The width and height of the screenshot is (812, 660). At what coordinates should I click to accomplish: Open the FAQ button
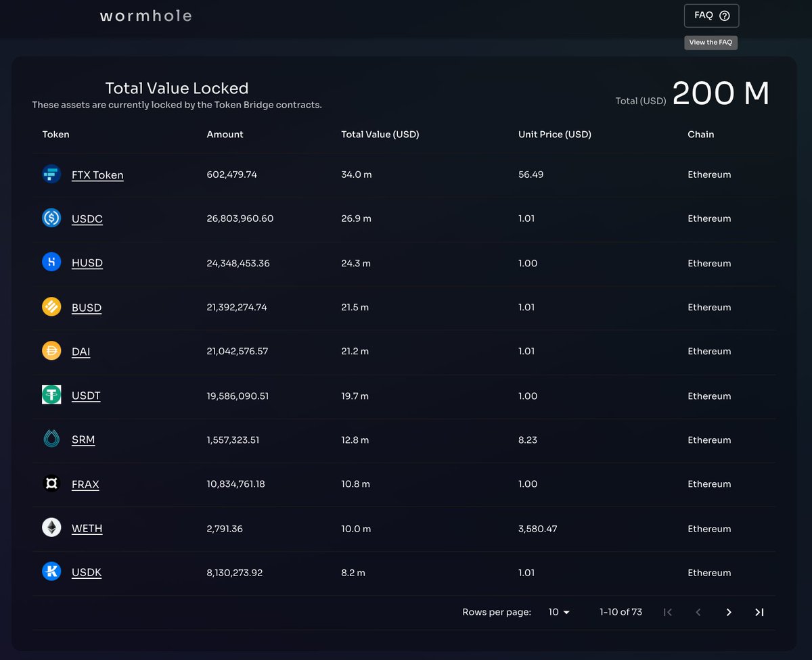pos(711,16)
